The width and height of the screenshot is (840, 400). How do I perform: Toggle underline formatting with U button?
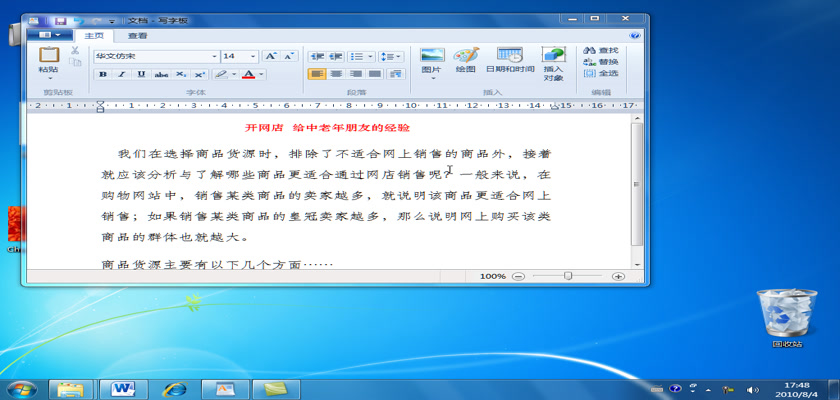pyautogui.click(x=141, y=74)
